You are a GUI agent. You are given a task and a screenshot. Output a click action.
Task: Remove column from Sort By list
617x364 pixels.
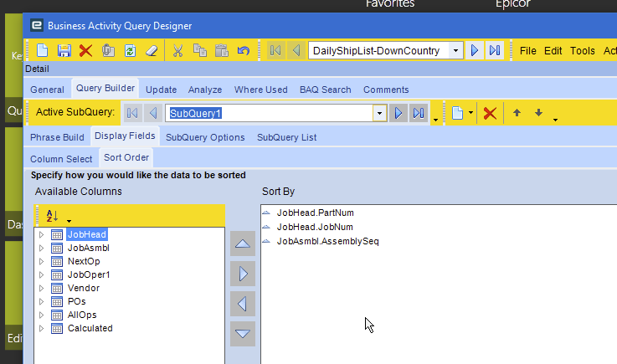coord(243,304)
